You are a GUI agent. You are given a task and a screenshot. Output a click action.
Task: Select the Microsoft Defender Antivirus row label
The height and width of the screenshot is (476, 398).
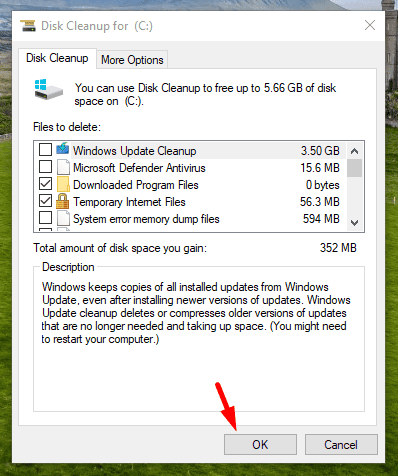coord(139,168)
